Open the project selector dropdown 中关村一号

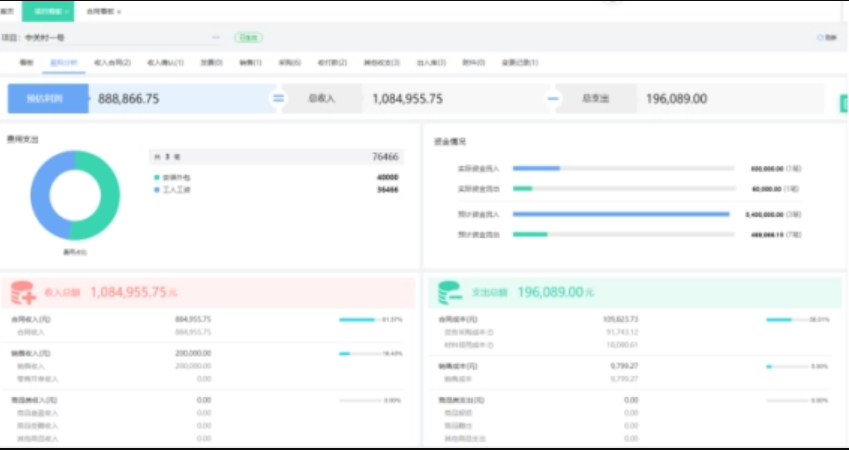point(120,37)
